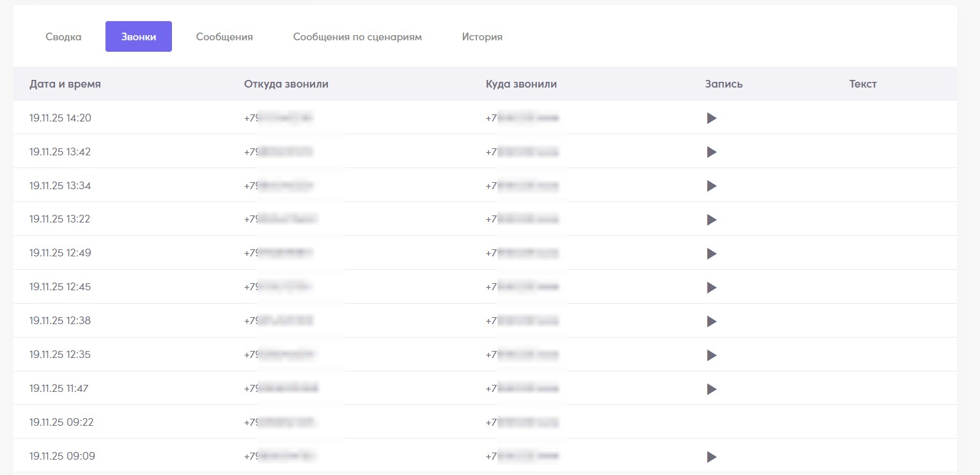Play the recording for the 19.11.25 13:42 call
Image resolution: width=980 pixels, height=475 pixels.
712,152
